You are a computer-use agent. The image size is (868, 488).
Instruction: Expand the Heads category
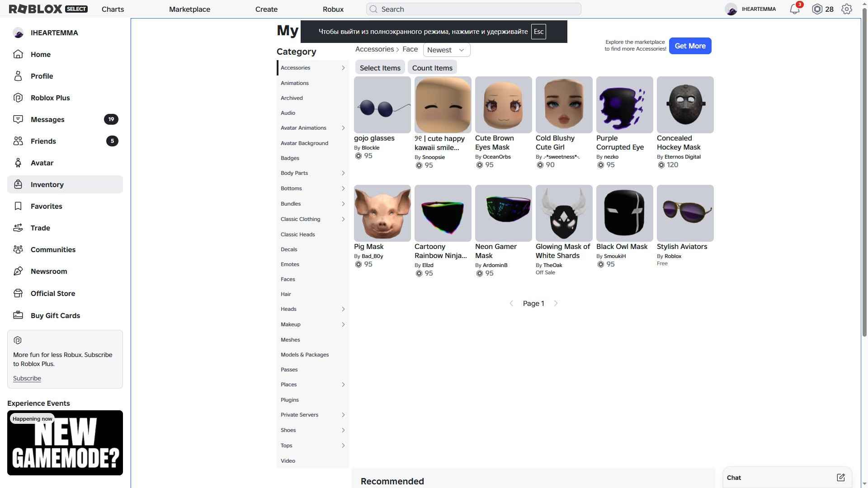tap(343, 309)
